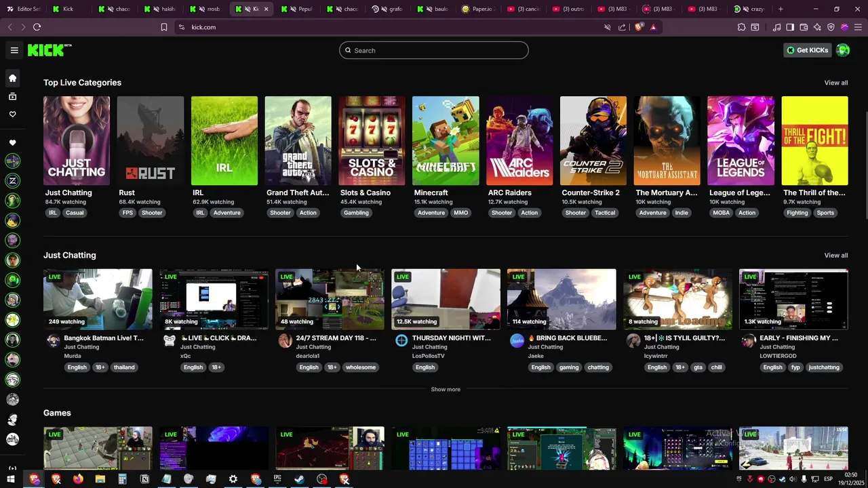Open Settings gear in taskbar
Viewport: 868px width, 488px height.
pos(233,479)
